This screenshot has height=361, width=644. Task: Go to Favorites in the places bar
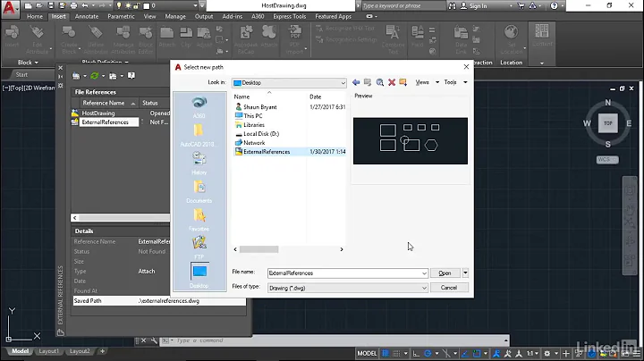tap(199, 219)
